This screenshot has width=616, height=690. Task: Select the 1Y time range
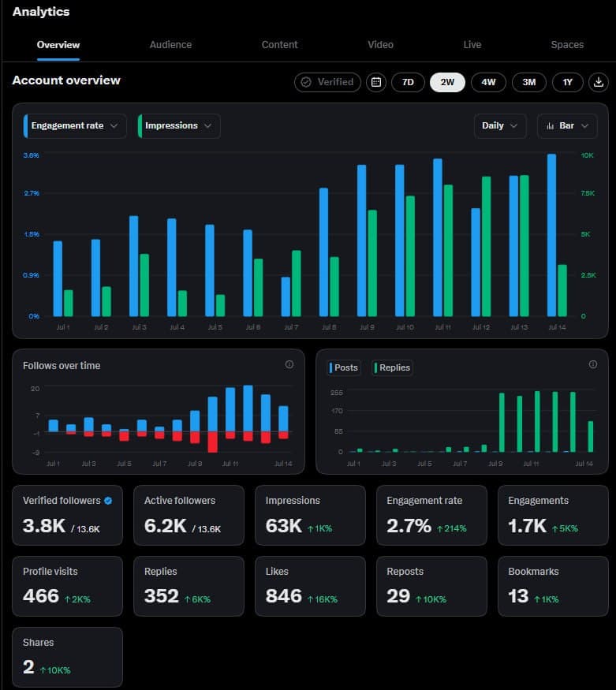pos(568,82)
